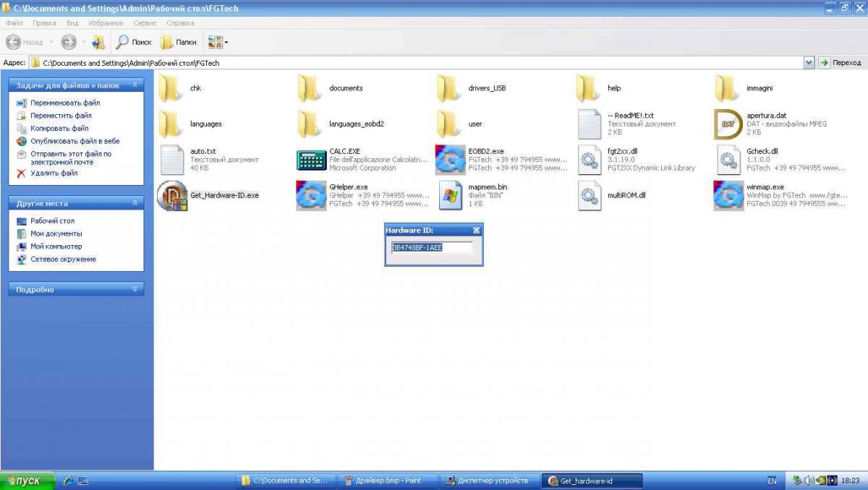Click Опубликовать файл в вебе link
The height and width of the screenshot is (490, 868).
click(75, 141)
